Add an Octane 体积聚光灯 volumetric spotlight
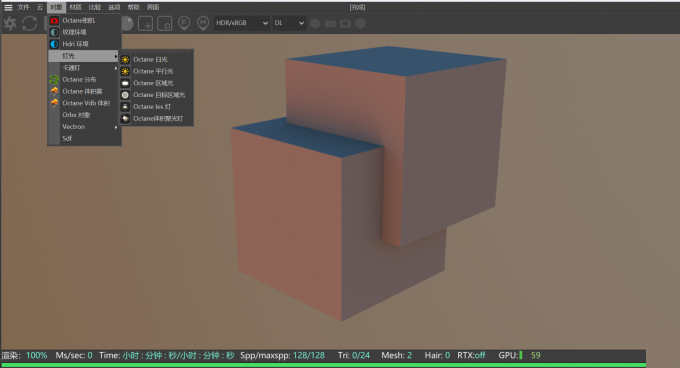This screenshot has width=680, height=368. click(156, 118)
